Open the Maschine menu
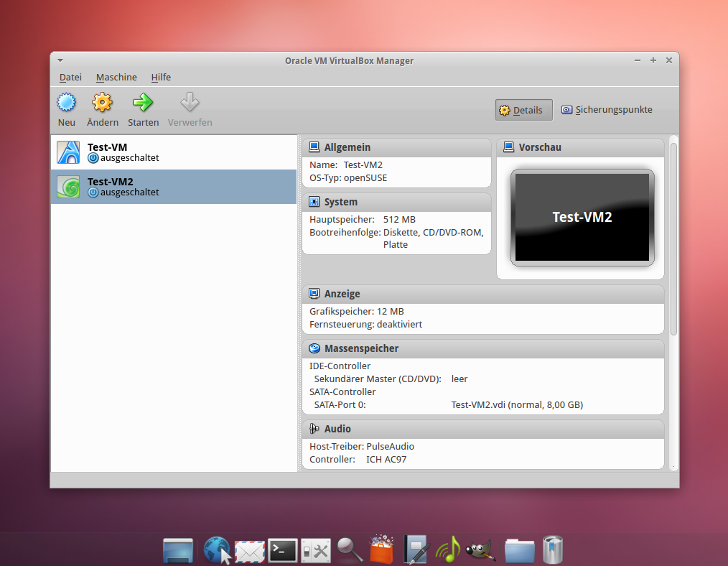The image size is (728, 566). [x=116, y=77]
